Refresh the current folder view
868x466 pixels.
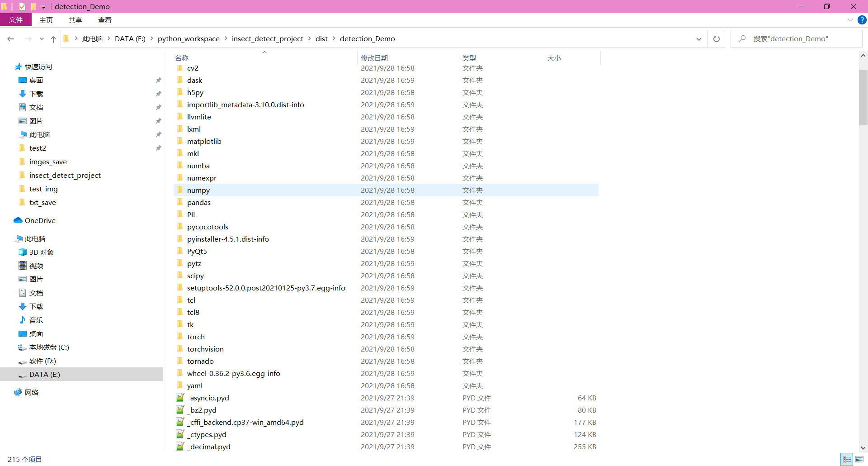(x=717, y=39)
